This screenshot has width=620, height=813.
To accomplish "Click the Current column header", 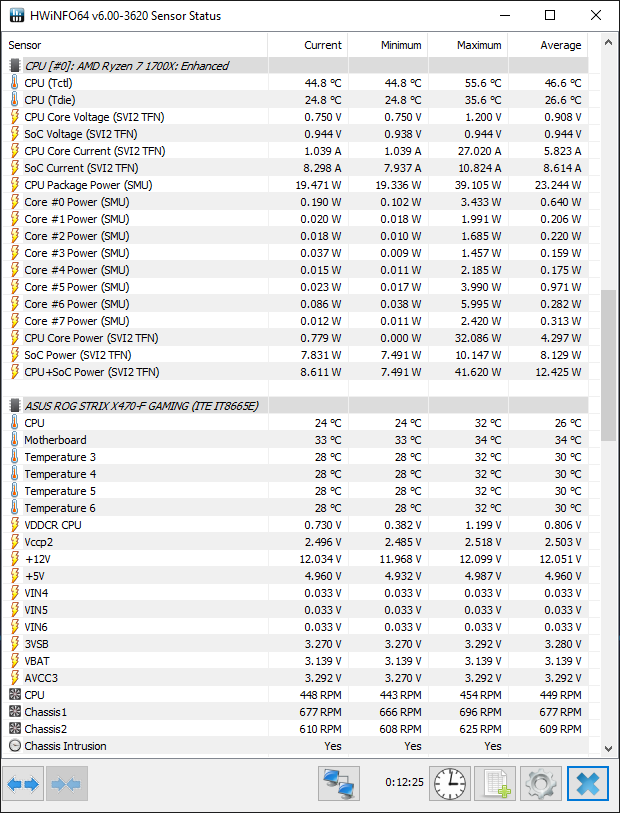I will coord(308,46).
